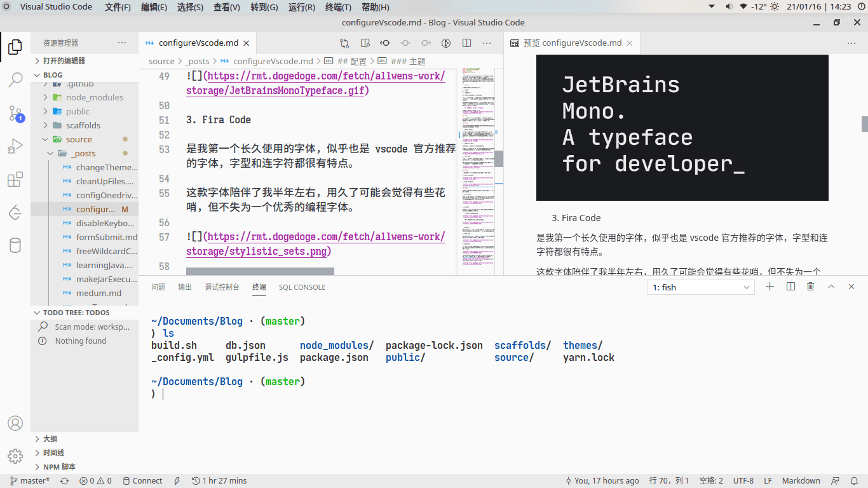Image resolution: width=868 pixels, height=488 pixels.
Task: Click the split editor icon in toolbar
Action: [x=466, y=43]
